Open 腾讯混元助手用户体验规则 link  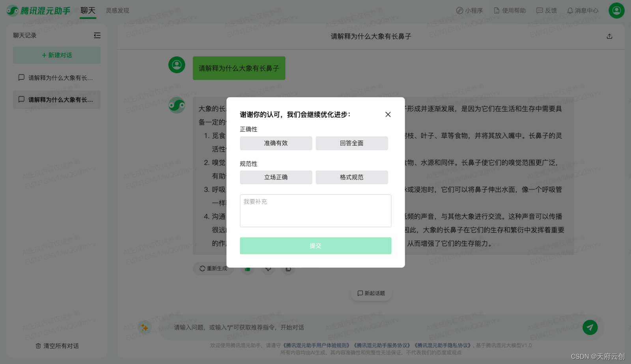pos(316,345)
